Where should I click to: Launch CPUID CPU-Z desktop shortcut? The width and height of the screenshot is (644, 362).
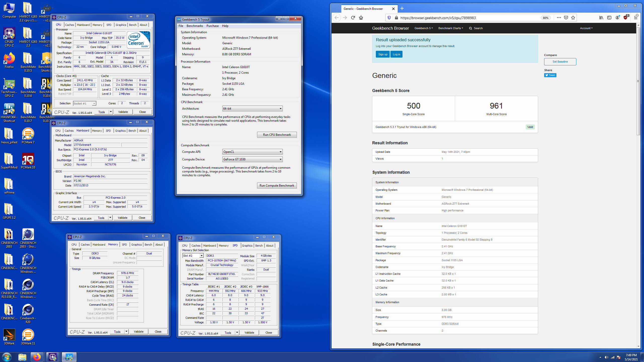pos(9,37)
